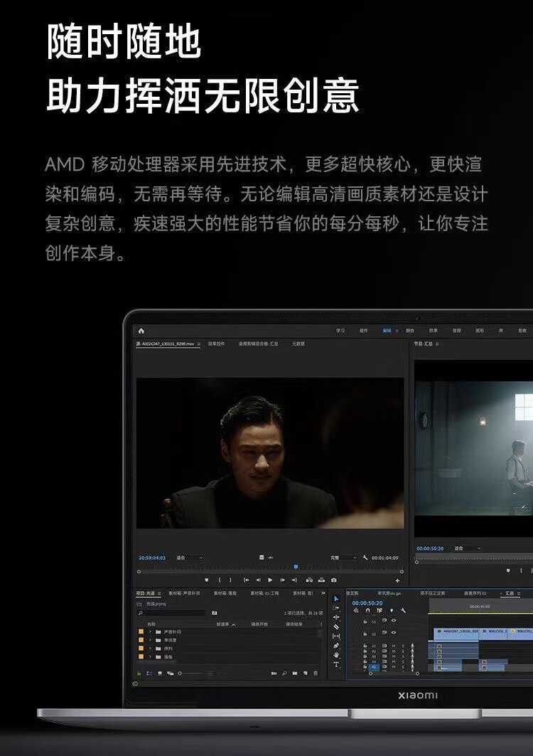Expand the 落版 folder
The height and width of the screenshot is (756, 533).
tap(150, 656)
